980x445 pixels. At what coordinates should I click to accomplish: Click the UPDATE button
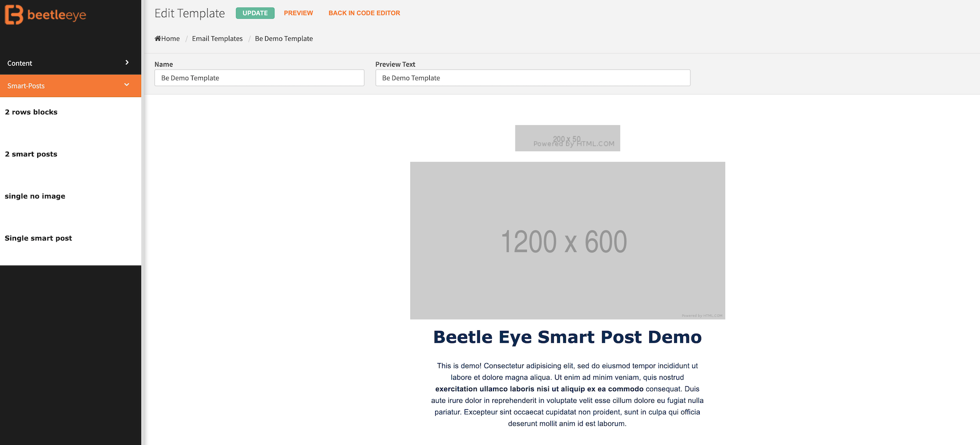point(255,13)
